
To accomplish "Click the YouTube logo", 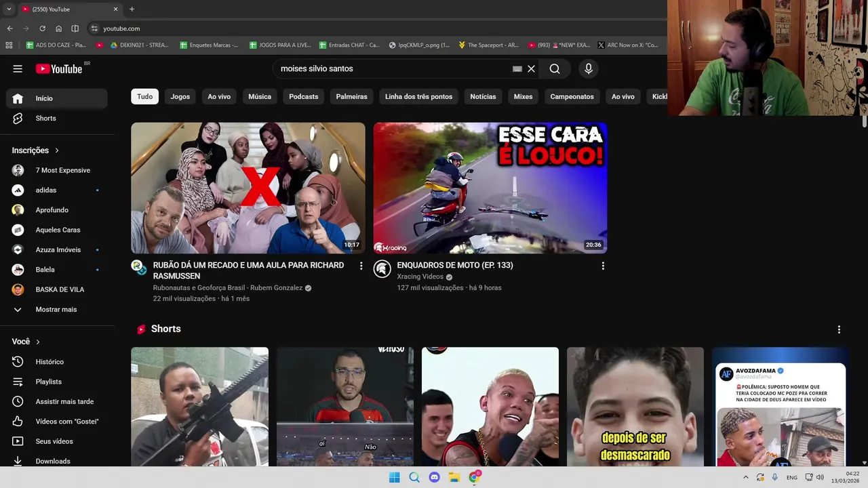I will (x=59, y=68).
